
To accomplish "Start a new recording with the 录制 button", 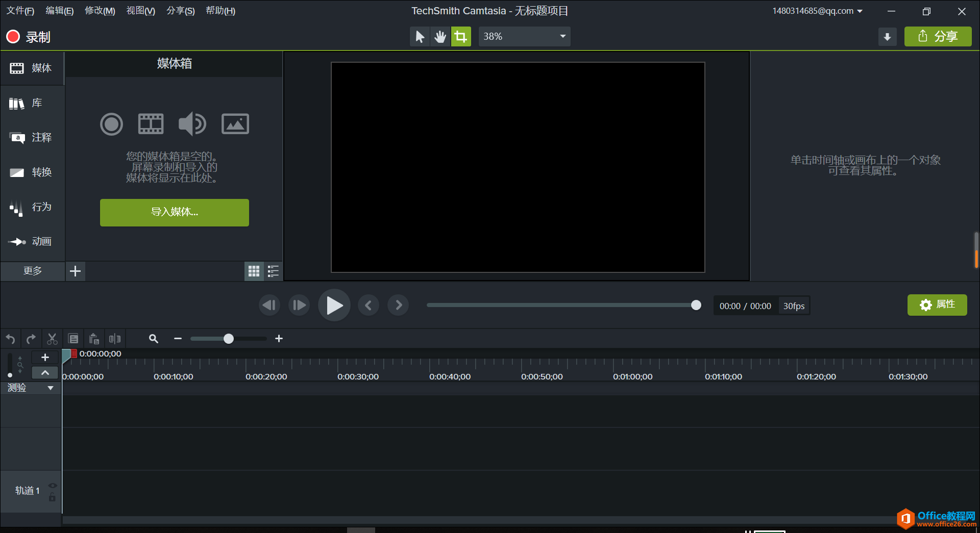I will tap(28, 37).
